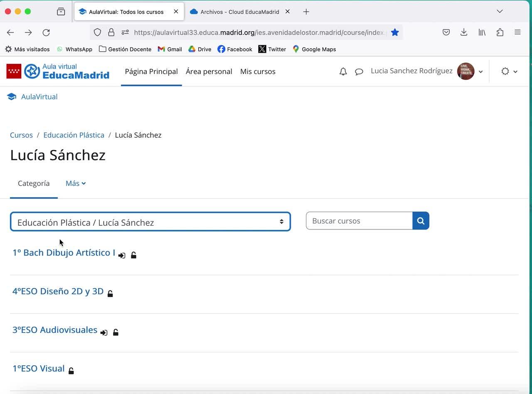Viewport: 532px width, 394px height.
Task: Click the Cursos breadcrumb link
Action: coord(21,135)
